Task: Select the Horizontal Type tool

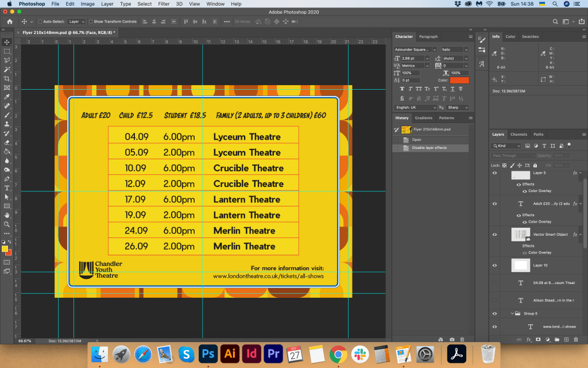Action: point(7,188)
